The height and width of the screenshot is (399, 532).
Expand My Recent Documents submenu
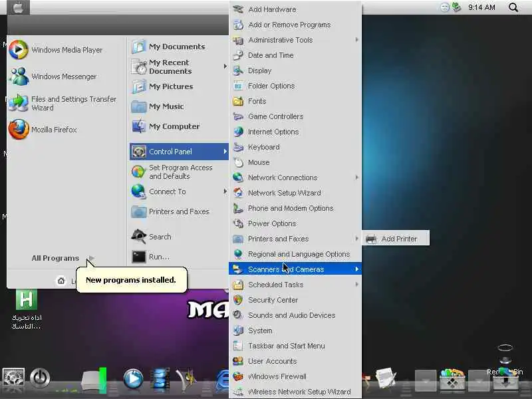[x=179, y=66]
